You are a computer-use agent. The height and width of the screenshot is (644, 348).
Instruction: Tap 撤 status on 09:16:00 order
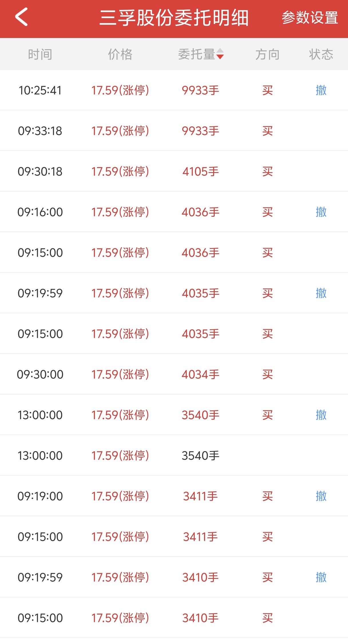click(321, 212)
